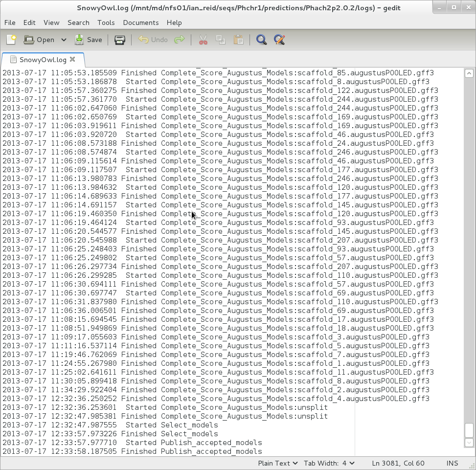Open the Plain Text language selector

278,463
